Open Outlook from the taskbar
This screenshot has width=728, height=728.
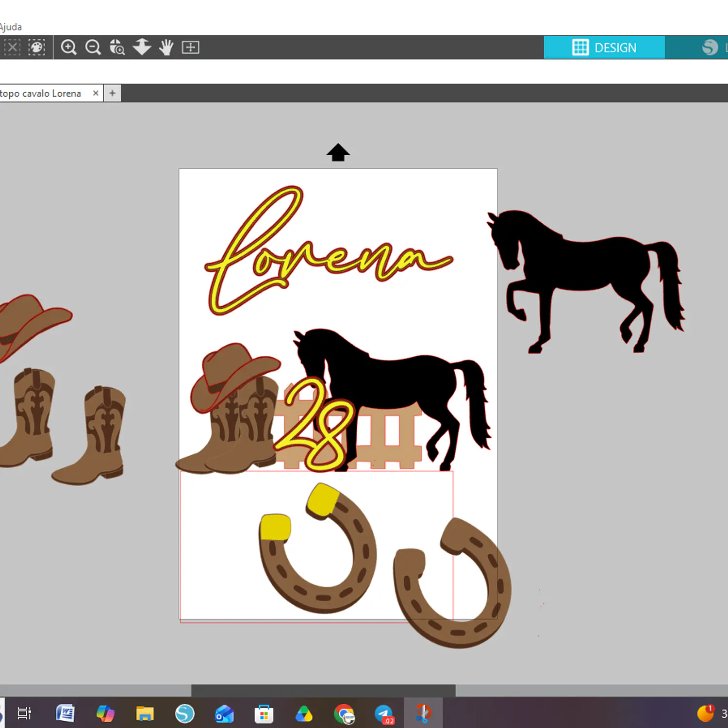tap(224, 713)
